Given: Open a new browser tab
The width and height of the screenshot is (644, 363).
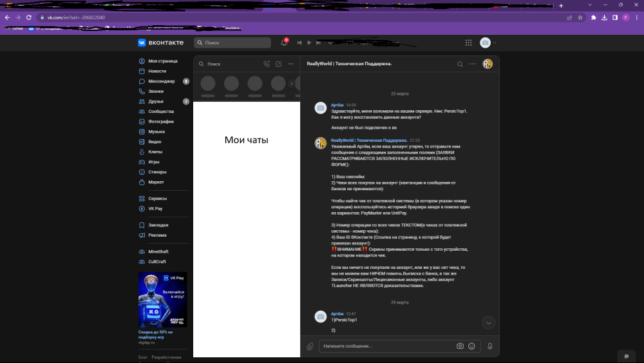Looking at the screenshot, I should [561, 5].
